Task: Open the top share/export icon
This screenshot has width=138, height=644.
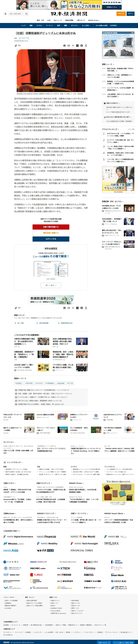Action: tap(86, 46)
